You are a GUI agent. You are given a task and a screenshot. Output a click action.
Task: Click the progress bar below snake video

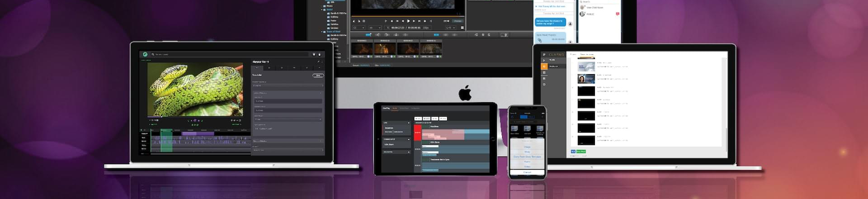tap(195, 117)
